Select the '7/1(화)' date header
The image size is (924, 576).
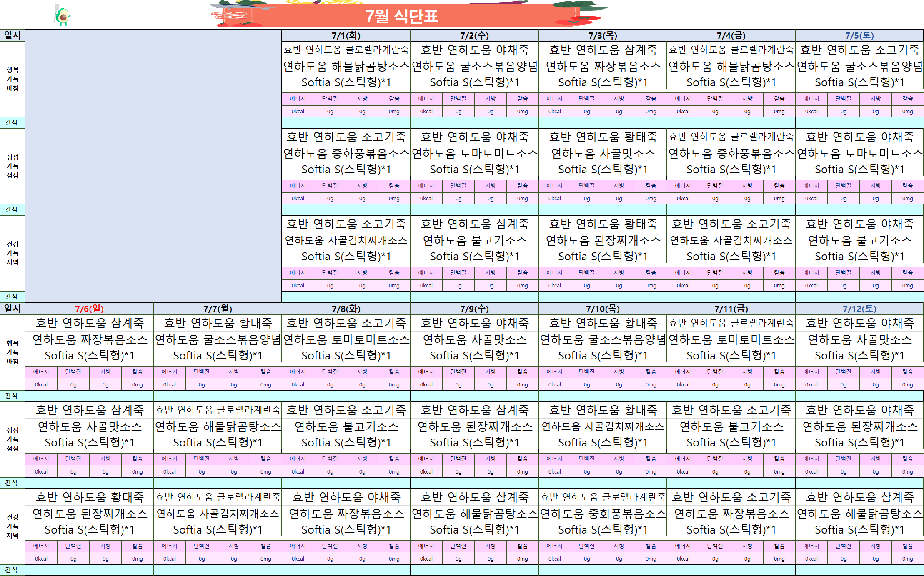pyautogui.click(x=346, y=36)
